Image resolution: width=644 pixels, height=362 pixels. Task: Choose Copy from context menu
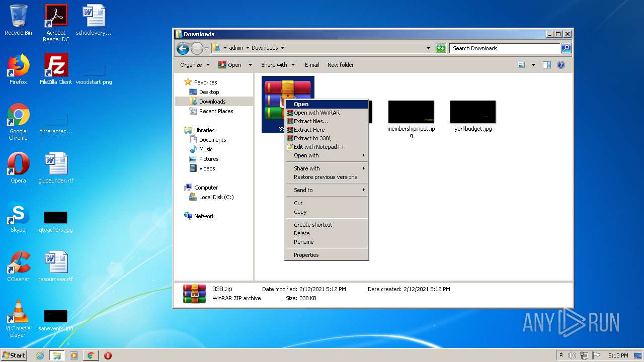tap(327, 212)
